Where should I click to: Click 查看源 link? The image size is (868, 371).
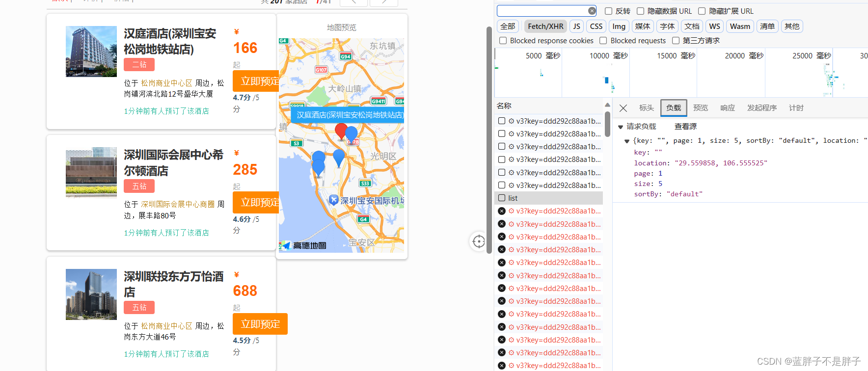point(686,127)
